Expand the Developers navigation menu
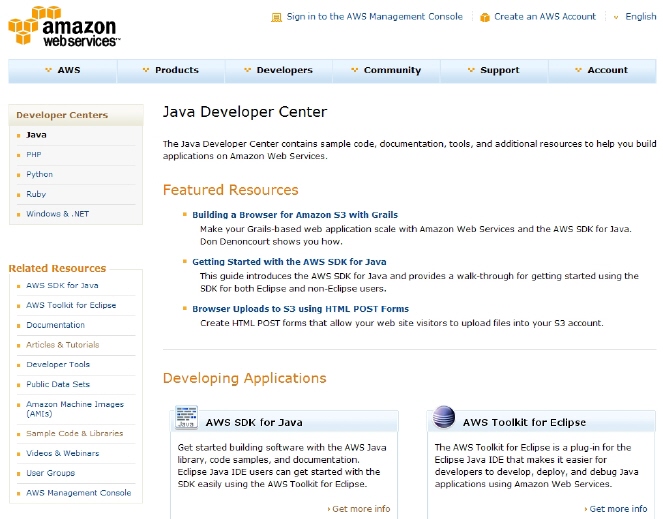Image resolution: width=663 pixels, height=519 pixels. click(279, 70)
